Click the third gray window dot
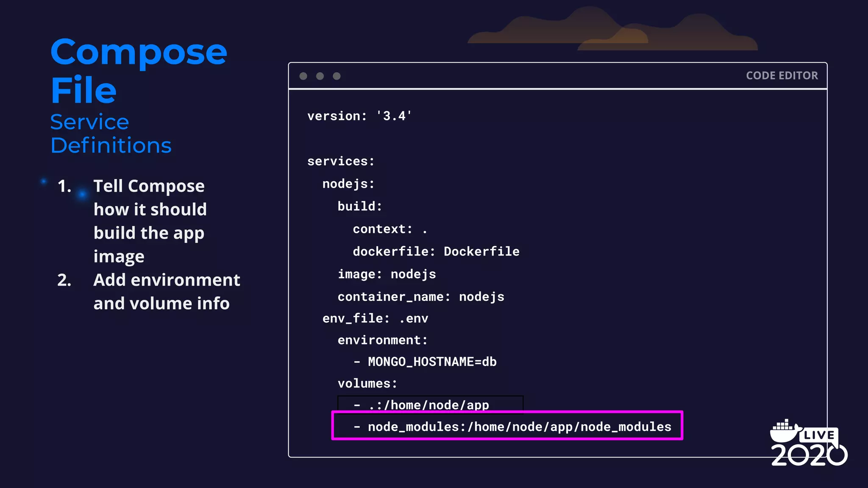The width and height of the screenshot is (868, 488). click(x=337, y=76)
